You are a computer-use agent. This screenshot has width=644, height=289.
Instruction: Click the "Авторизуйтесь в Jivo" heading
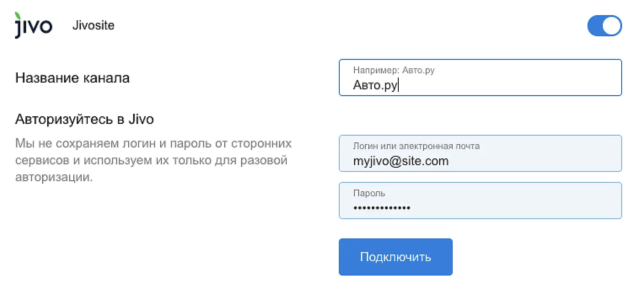pyautogui.click(x=84, y=119)
